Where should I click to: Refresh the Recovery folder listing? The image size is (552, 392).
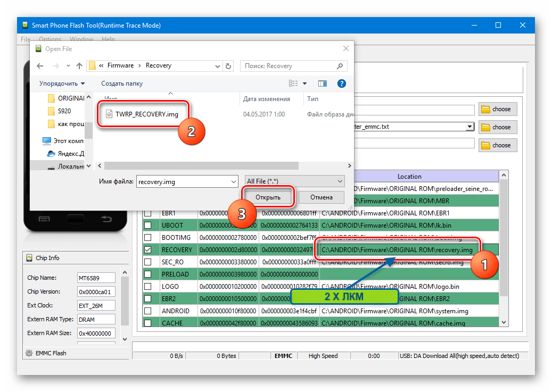[x=228, y=66]
